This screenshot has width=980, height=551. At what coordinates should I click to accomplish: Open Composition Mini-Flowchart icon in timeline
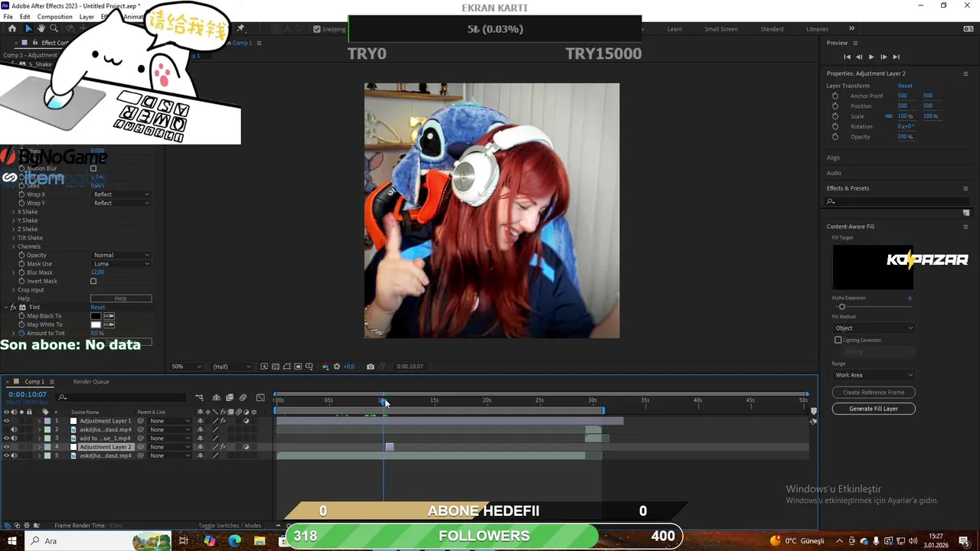[199, 397]
